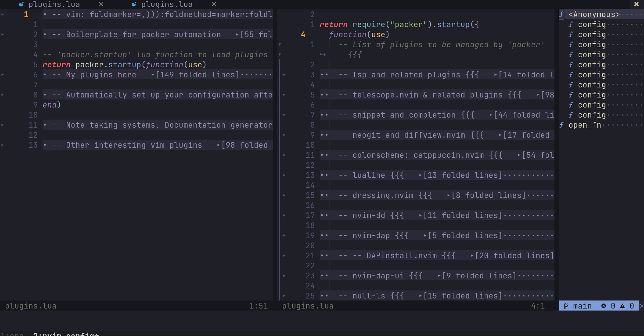Screen dimensions: 644x336
Task: Expand the 'Other interesting vim plugins' fold arrow
Action: (x=3, y=145)
